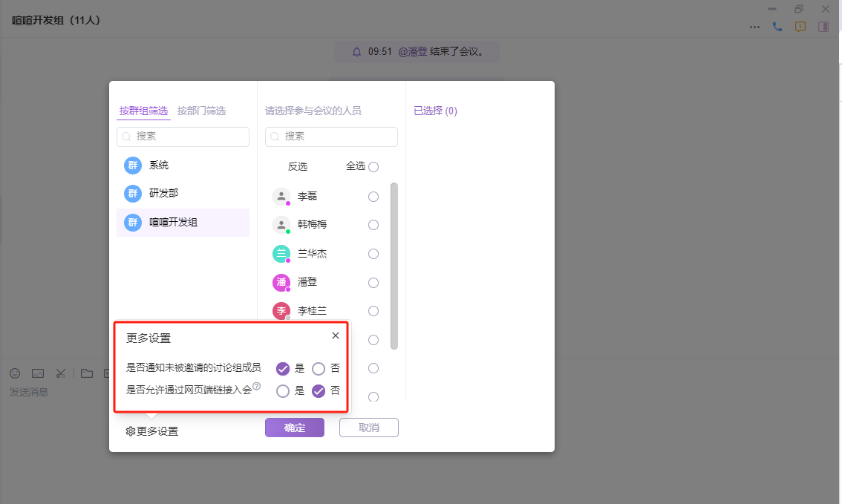Tick the 全选 select-all option
Screen dimensions: 842x504
coord(373,167)
